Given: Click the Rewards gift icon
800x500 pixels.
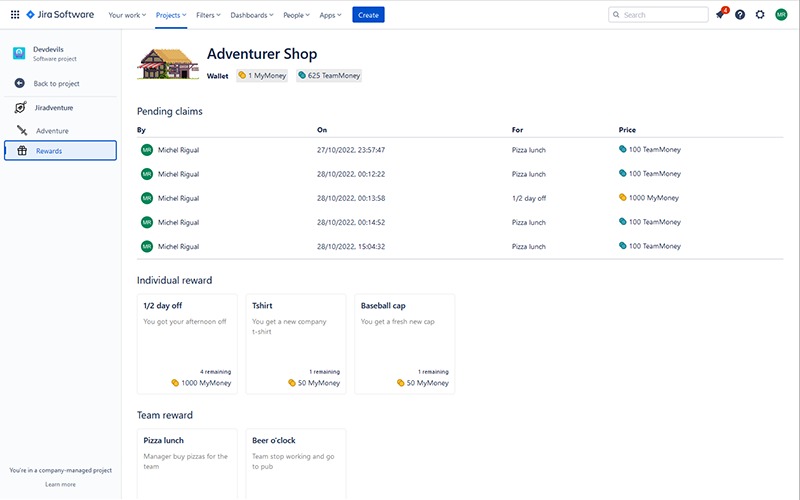Looking at the screenshot, I should [x=22, y=151].
